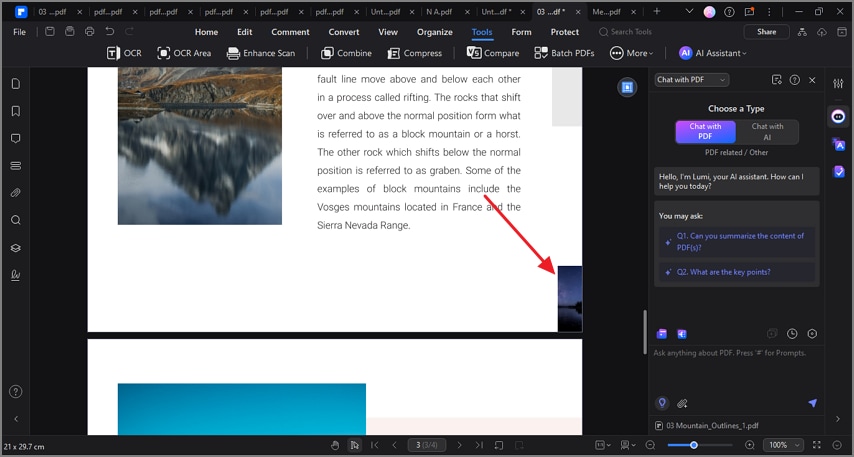This screenshot has width=854, height=457.
Task: Run the OCR tool
Action: coord(124,53)
